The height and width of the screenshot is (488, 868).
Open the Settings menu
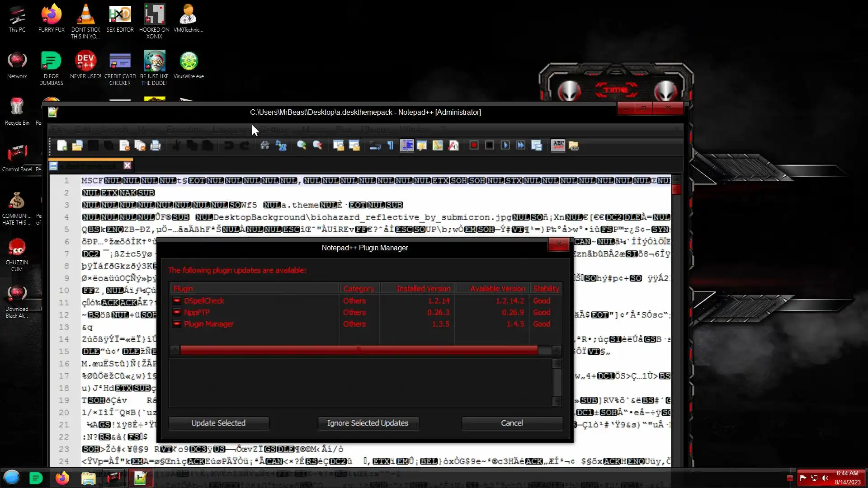275,130
